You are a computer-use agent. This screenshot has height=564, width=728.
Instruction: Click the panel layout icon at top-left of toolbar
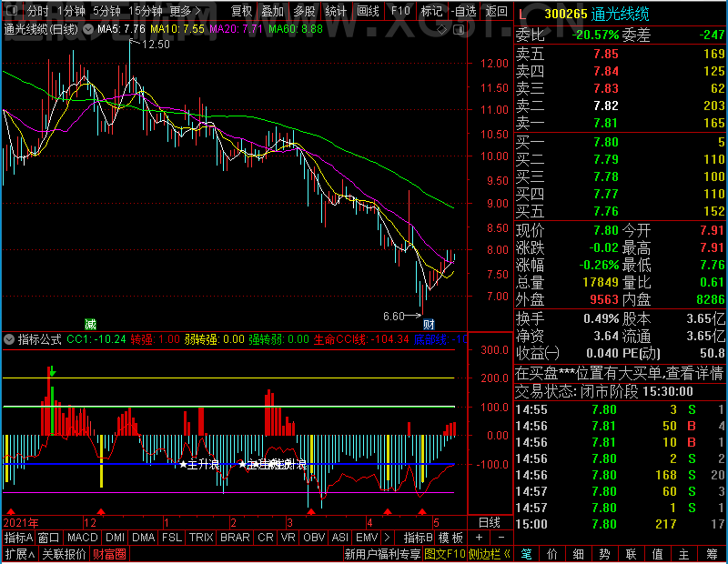pyautogui.click(x=13, y=10)
